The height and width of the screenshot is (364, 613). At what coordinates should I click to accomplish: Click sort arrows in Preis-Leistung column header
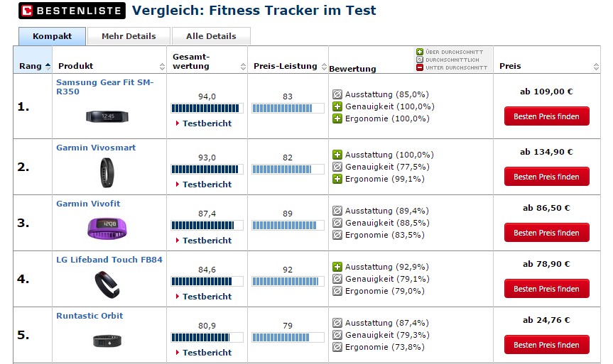(x=323, y=66)
